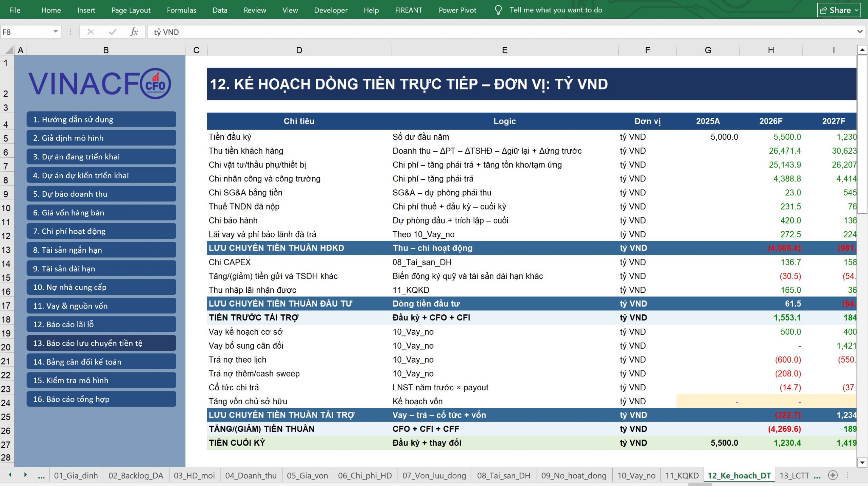Click the Select All corner triangle
This screenshot has height=486, width=868.
(x=9, y=50)
